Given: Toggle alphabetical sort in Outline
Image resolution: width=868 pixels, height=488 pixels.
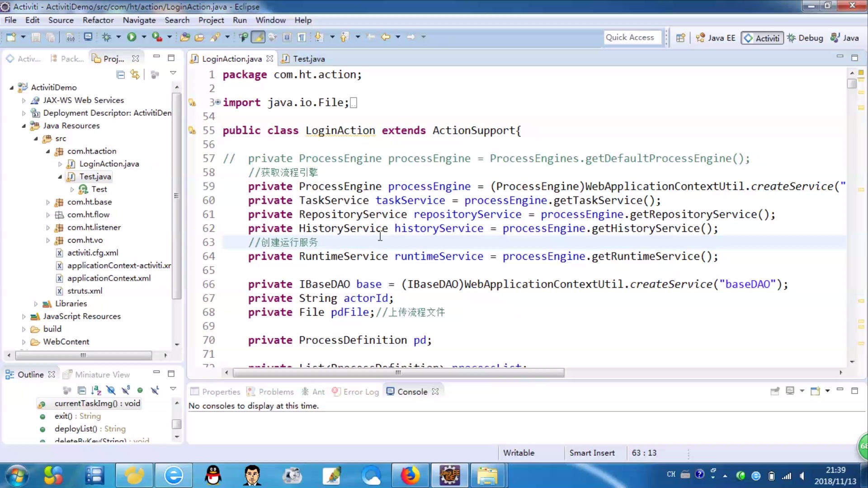Looking at the screenshot, I should [96, 390].
